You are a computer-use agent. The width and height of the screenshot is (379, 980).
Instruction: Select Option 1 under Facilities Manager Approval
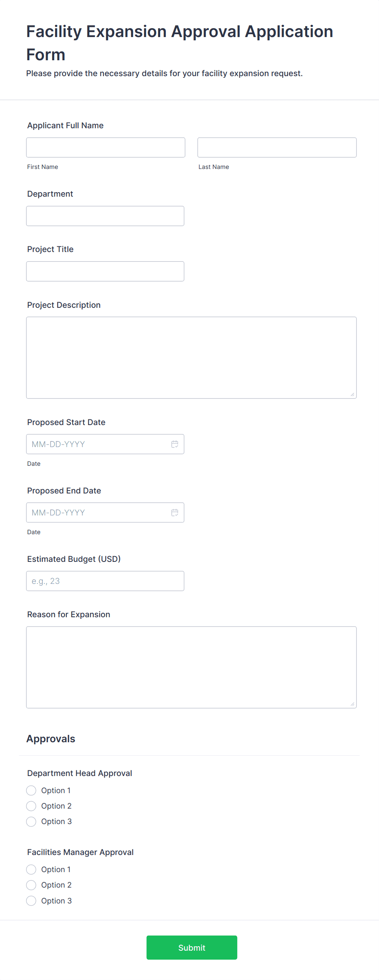pyautogui.click(x=31, y=869)
